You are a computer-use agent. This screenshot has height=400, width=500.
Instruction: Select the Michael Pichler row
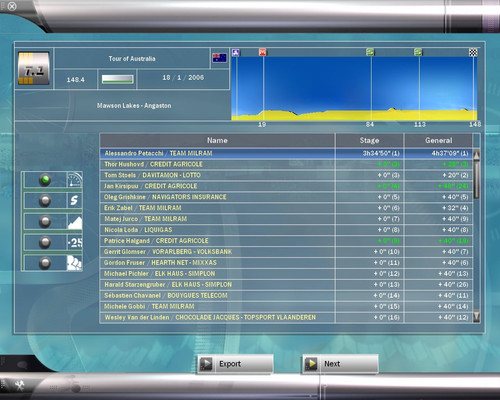(286, 274)
